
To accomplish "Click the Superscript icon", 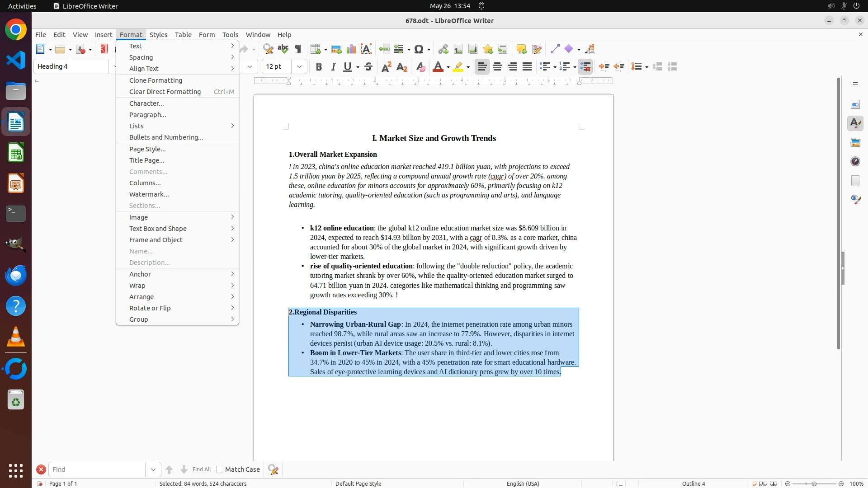I will pyautogui.click(x=387, y=67).
